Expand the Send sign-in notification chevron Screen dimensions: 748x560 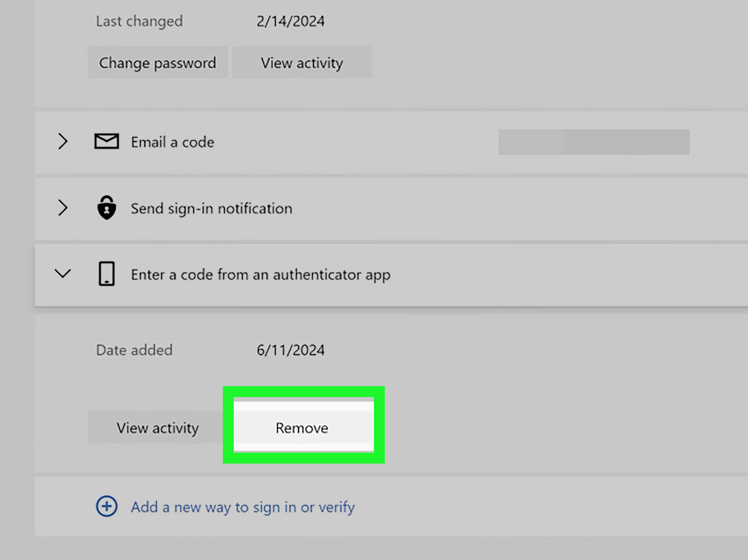click(x=63, y=207)
